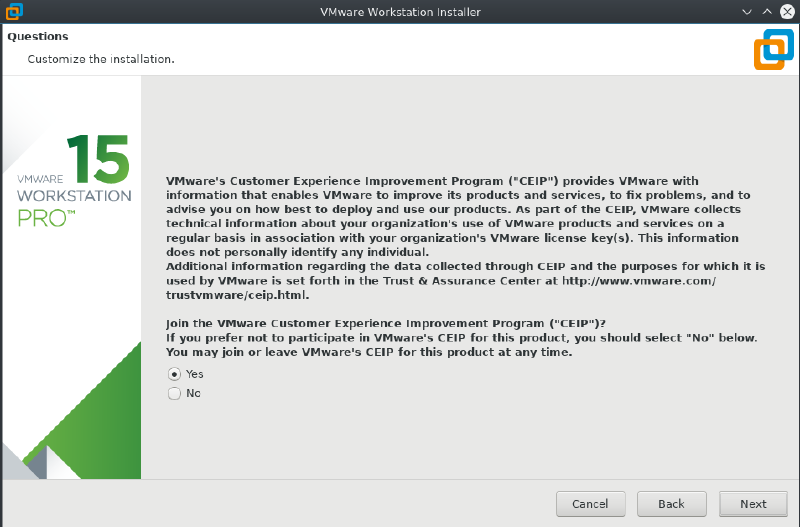Viewport: 800px width, 527px height.
Task: Proceed by clicking the Next button
Action: tap(753, 504)
